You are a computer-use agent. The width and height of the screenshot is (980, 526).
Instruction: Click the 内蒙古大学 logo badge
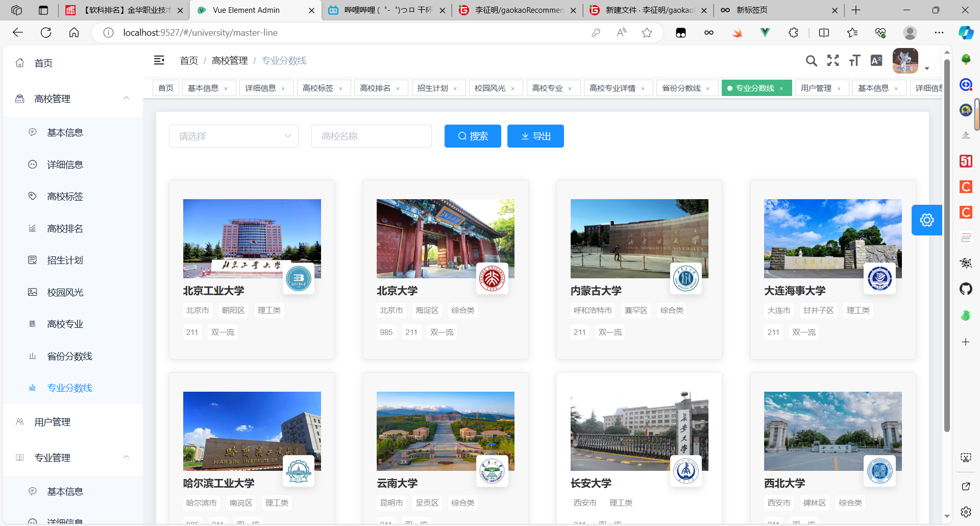click(x=686, y=279)
